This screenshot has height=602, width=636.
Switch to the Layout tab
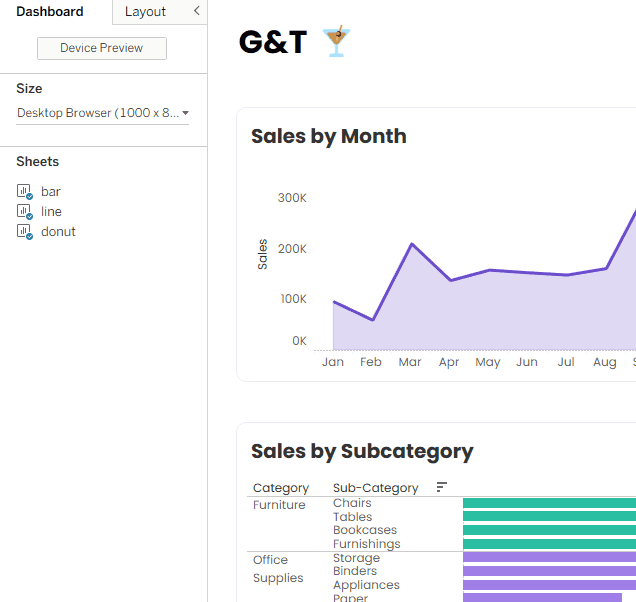145,11
